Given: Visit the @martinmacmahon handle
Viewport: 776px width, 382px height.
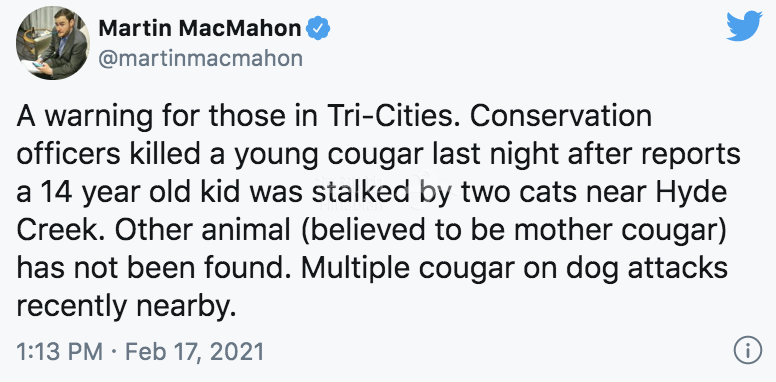Looking at the screenshot, I should click(200, 59).
